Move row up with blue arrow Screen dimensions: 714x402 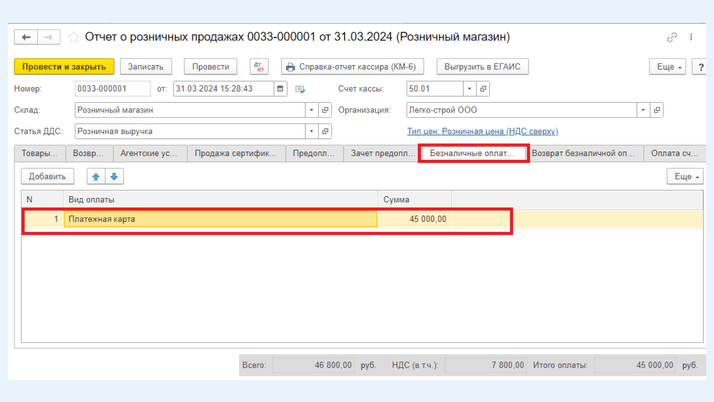pos(96,176)
